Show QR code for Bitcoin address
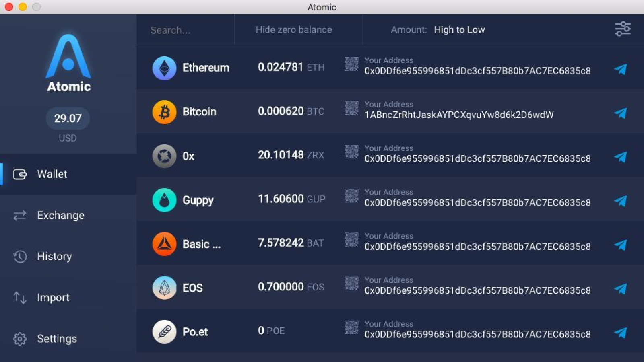This screenshot has height=362, width=644. coord(351,108)
